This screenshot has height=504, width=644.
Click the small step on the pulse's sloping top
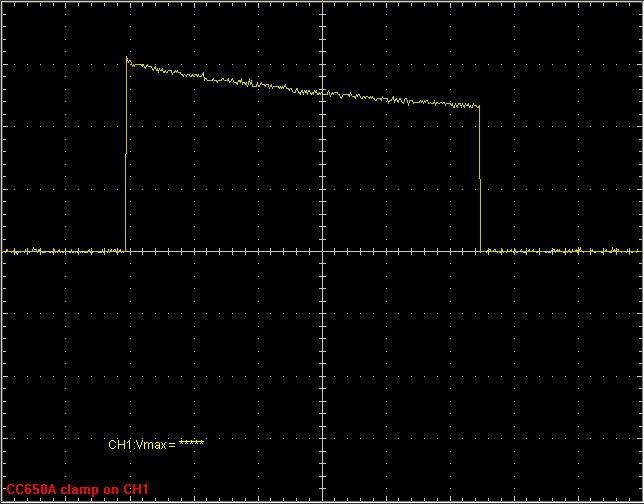pos(204,76)
